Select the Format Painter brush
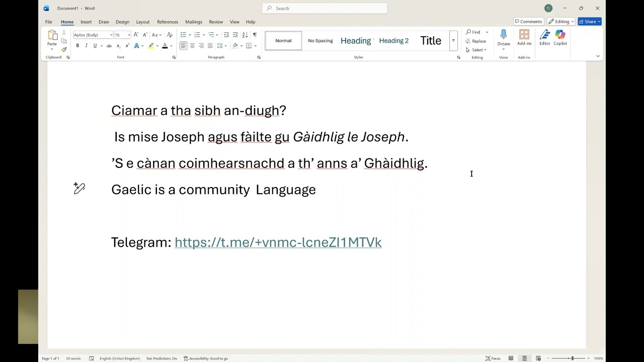Viewport: 644px width, 362px height. (x=64, y=49)
